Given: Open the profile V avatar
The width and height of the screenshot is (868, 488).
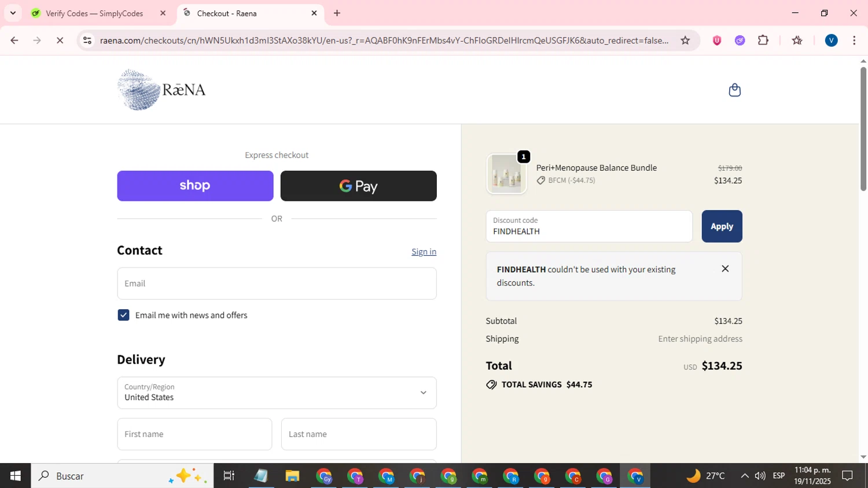Looking at the screenshot, I should click(831, 41).
